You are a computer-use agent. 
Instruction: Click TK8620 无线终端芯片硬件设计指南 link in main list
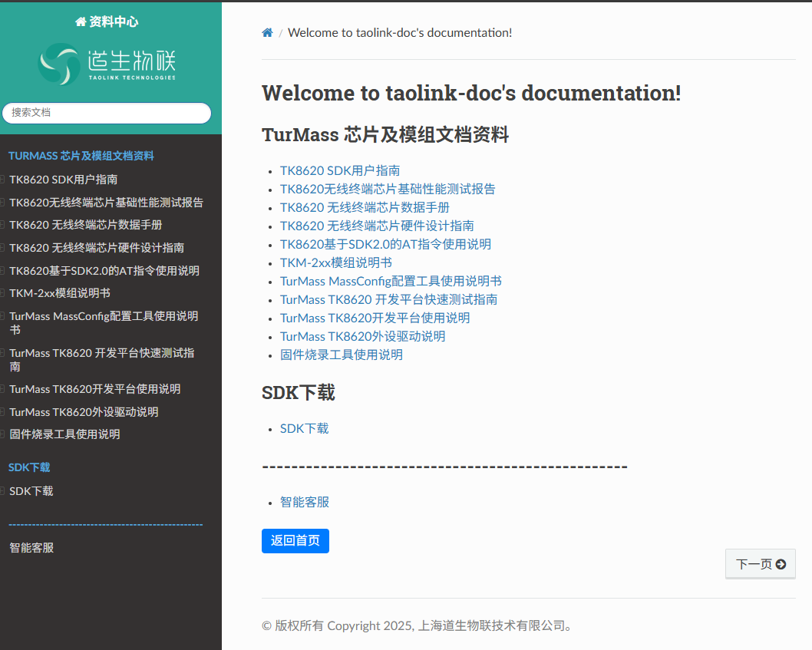click(x=377, y=226)
